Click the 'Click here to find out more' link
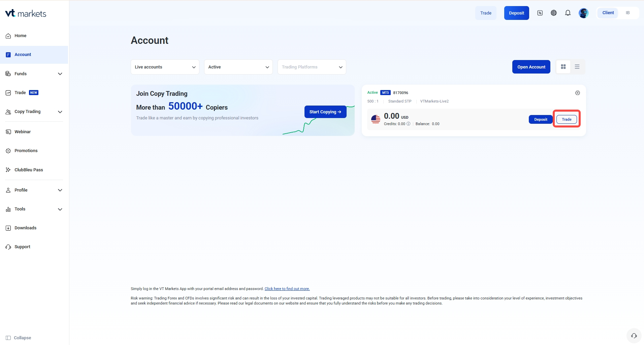Screen dimensions: 644x345 pos(287,289)
